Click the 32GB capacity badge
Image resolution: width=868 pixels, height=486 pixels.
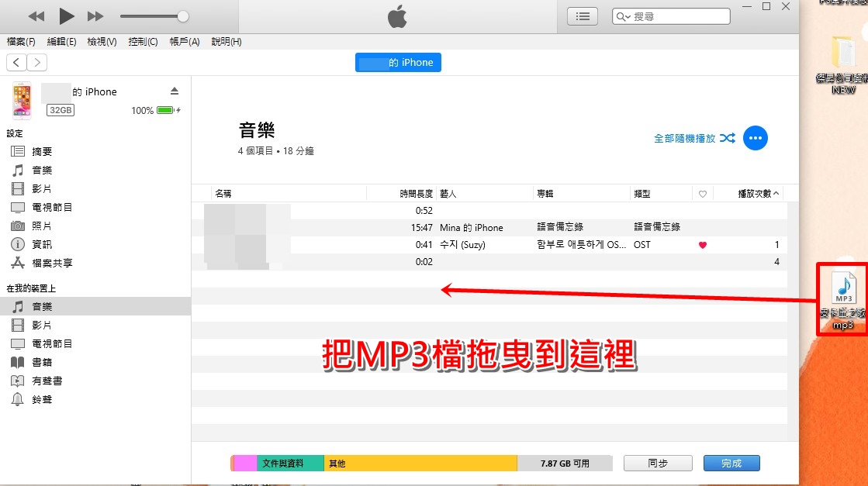coord(61,110)
